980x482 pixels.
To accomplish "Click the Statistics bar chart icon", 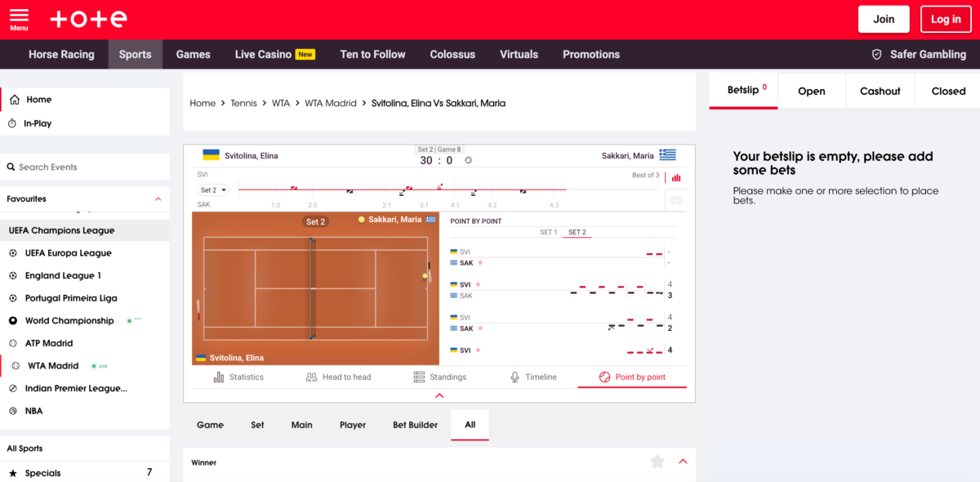I will 219,377.
